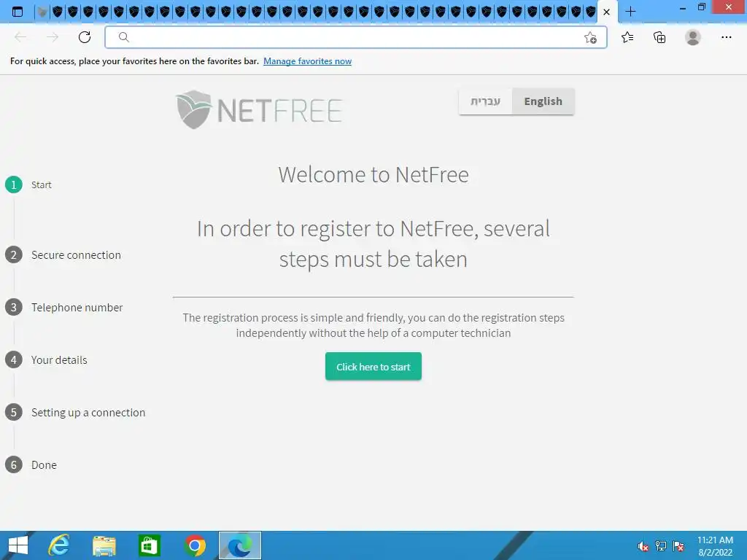Click the network tray icon
The width and height of the screenshot is (747, 560).
661,546
